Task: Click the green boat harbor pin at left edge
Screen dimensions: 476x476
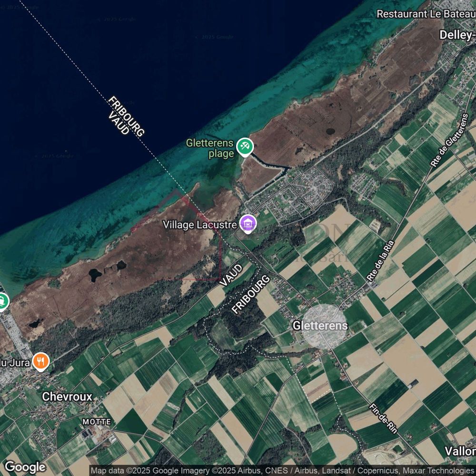Action: 2,300
